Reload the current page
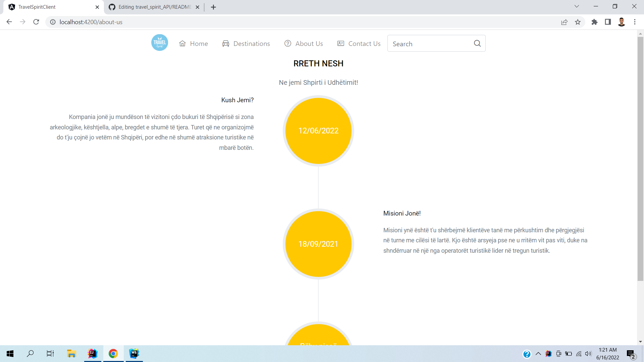 click(x=36, y=22)
